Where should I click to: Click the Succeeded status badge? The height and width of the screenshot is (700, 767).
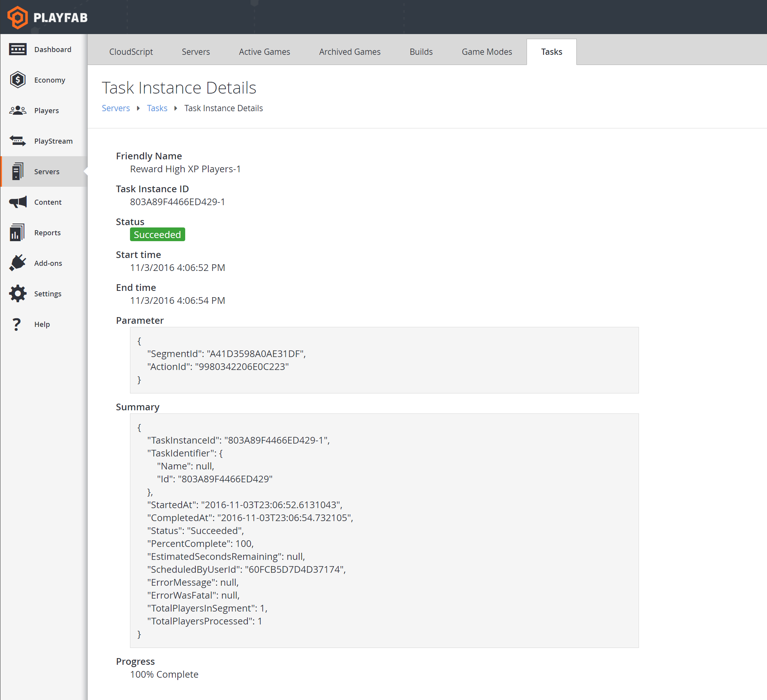coord(157,235)
